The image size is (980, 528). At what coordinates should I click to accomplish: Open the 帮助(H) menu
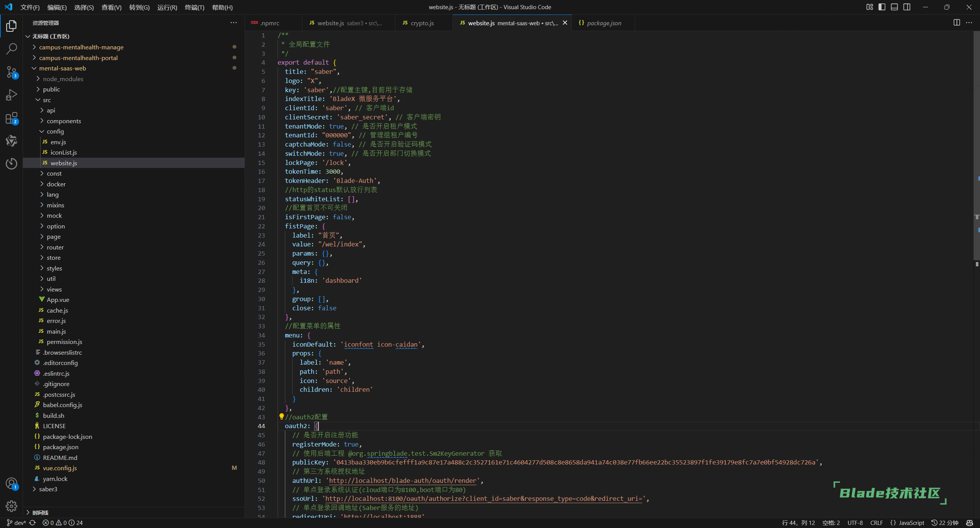tap(222, 7)
